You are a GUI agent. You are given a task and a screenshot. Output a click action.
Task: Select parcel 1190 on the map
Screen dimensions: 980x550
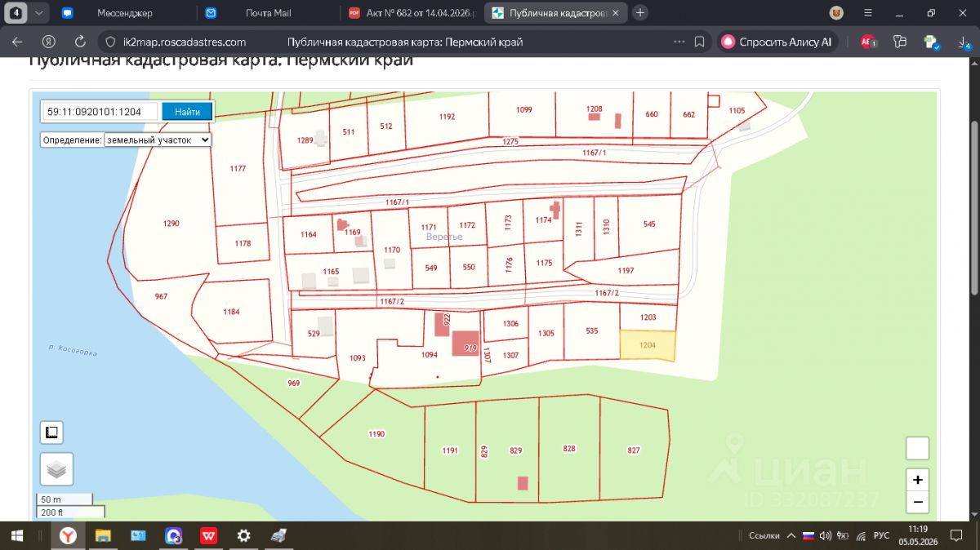(376, 434)
